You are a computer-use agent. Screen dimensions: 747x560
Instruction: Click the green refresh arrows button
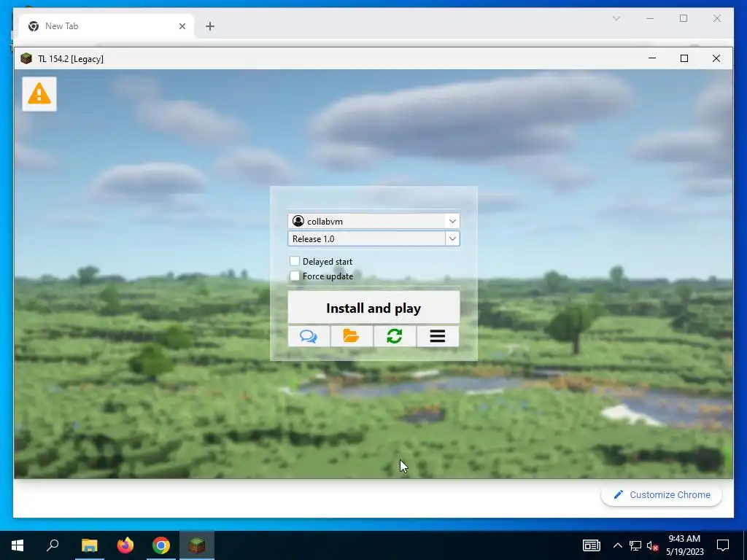coord(395,336)
